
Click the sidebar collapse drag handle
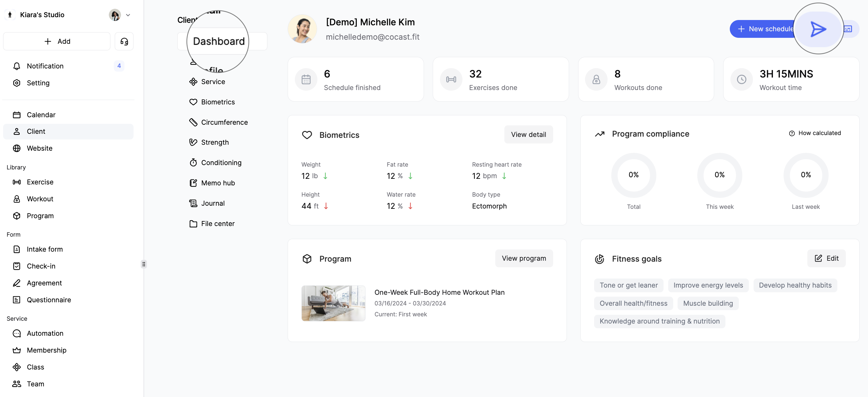(144, 264)
